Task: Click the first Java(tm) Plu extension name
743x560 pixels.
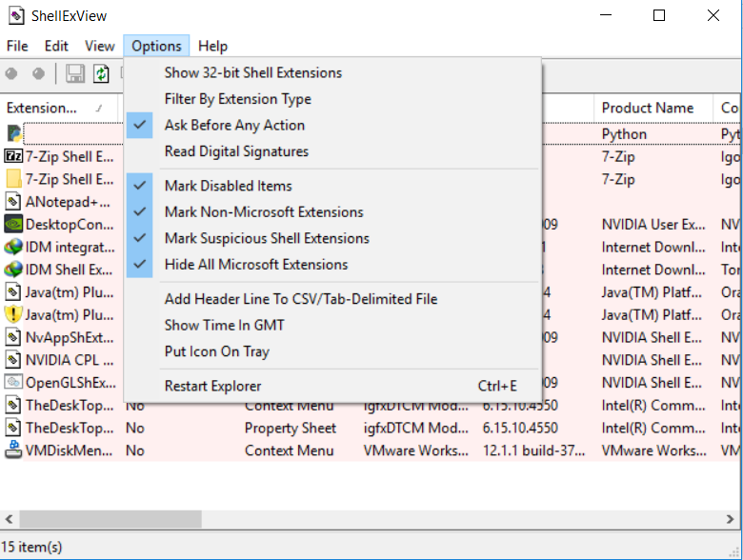Action: pos(70,291)
